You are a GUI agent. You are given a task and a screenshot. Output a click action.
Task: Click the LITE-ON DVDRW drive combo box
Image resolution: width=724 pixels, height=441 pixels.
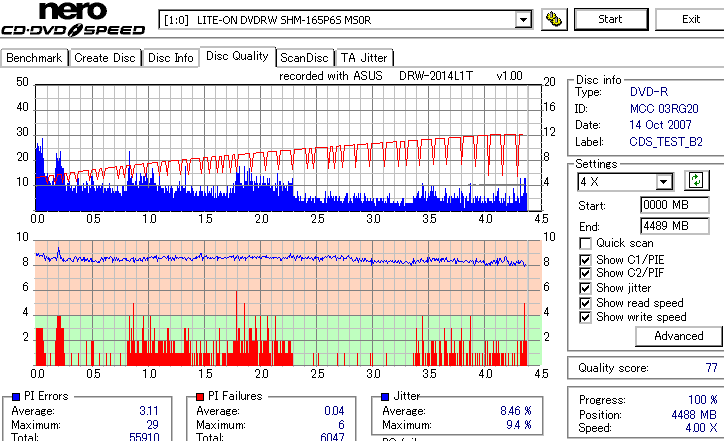345,20
